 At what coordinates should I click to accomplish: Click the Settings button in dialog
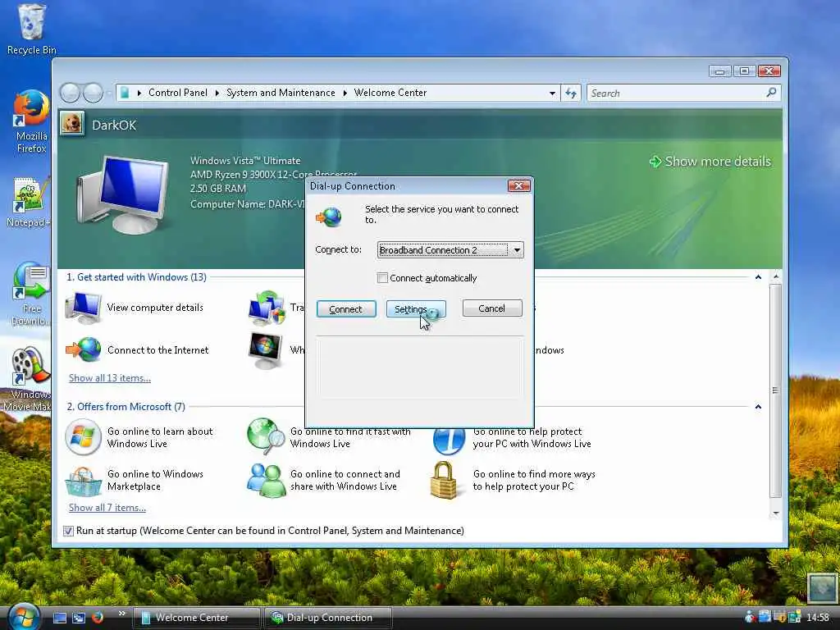click(416, 309)
